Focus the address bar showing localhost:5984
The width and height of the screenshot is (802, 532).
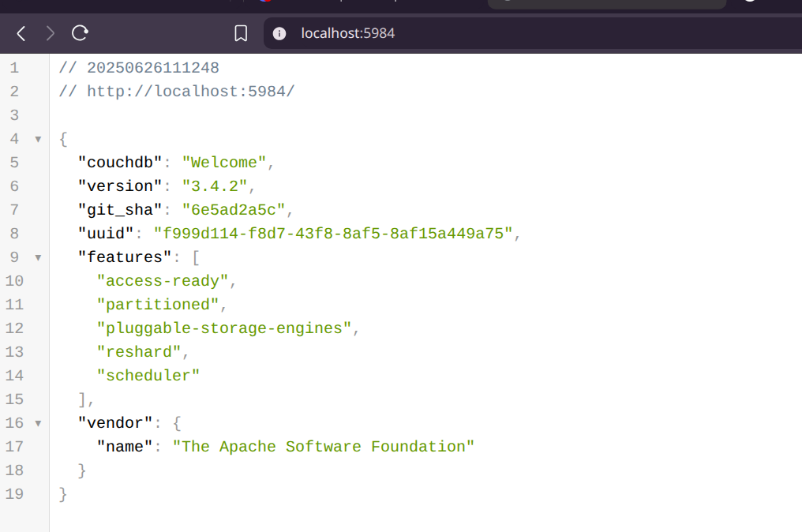coord(532,33)
